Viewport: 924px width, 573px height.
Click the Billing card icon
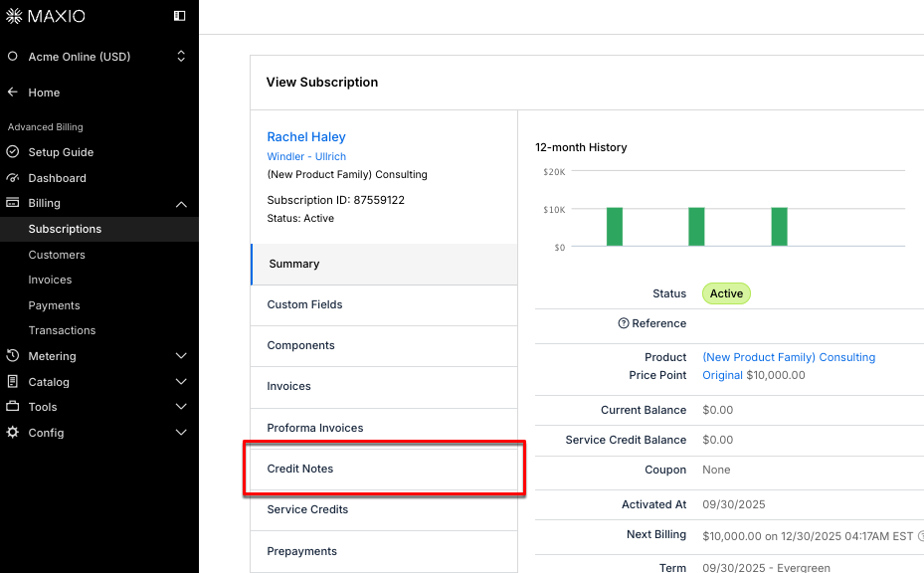coord(13,203)
